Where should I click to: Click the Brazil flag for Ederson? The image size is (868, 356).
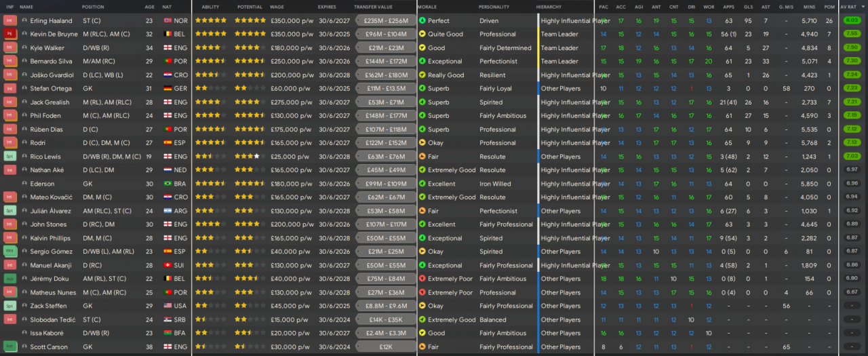[167, 183]
